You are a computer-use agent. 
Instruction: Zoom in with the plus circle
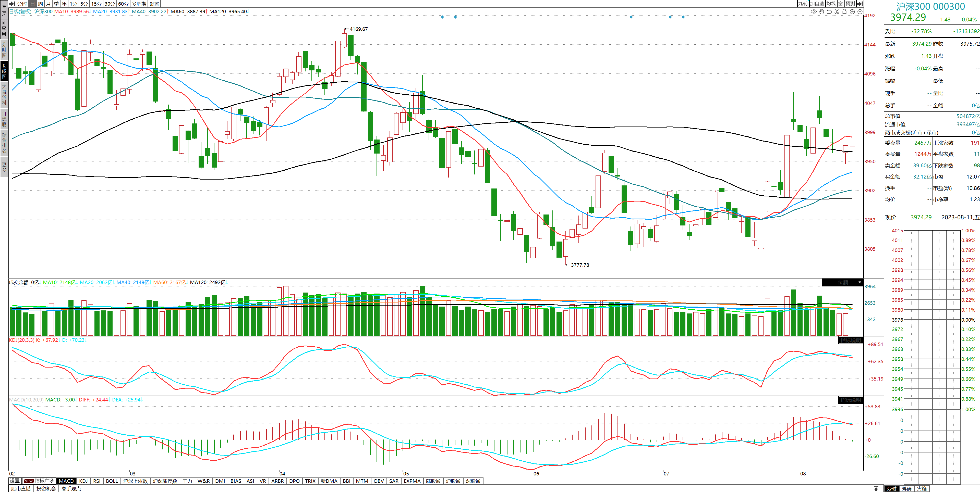pos(852,12)
